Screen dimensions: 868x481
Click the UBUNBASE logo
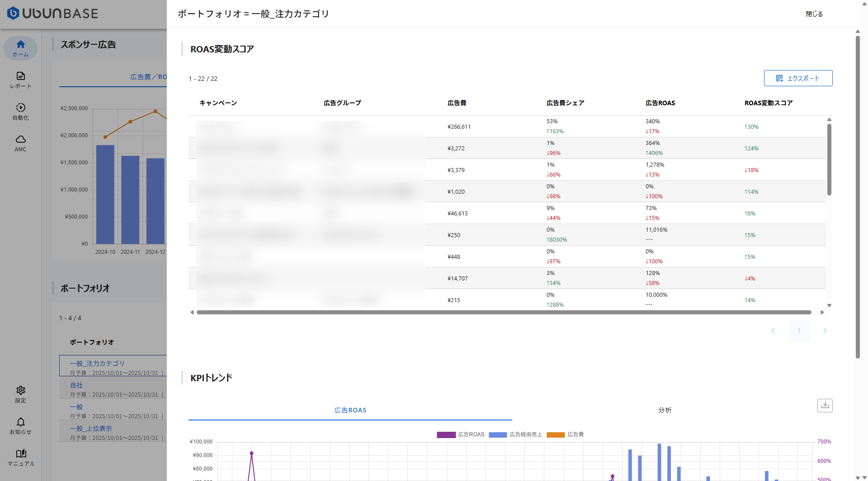52,14
